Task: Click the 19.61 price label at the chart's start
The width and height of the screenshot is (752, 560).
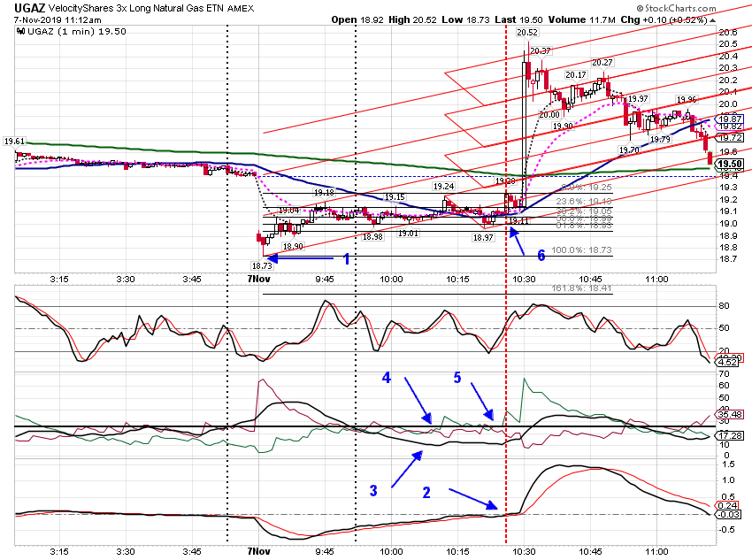Action: (x=14, y=142)
